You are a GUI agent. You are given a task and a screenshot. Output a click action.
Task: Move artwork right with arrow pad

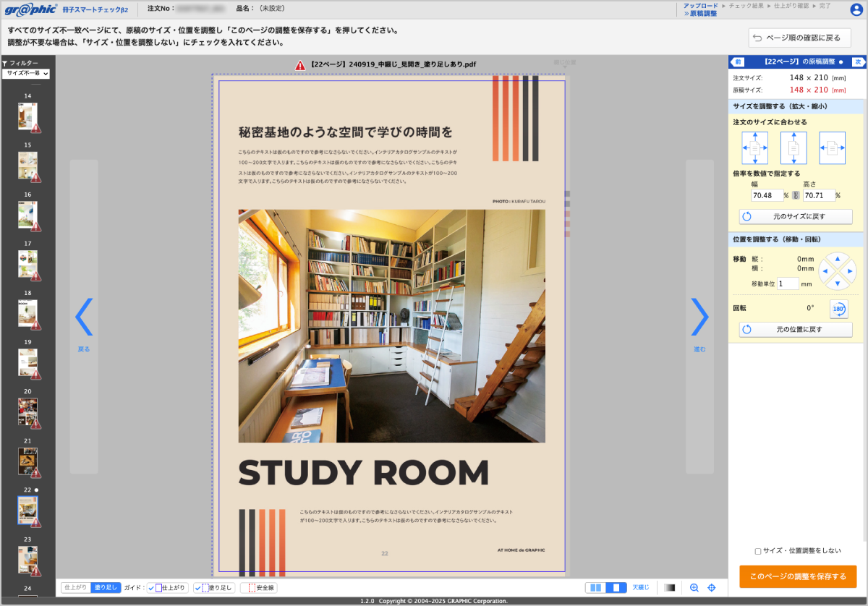850,271
